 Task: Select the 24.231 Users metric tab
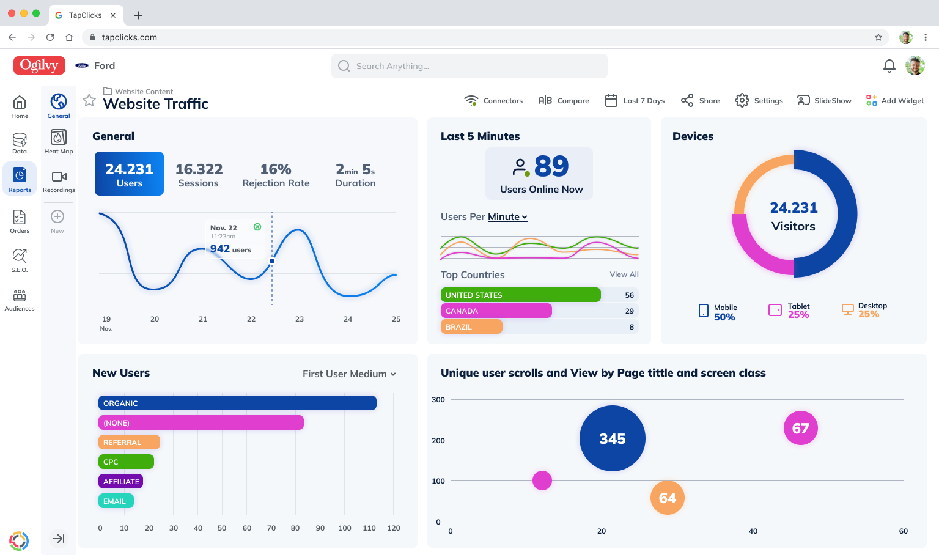coord(129,174)
